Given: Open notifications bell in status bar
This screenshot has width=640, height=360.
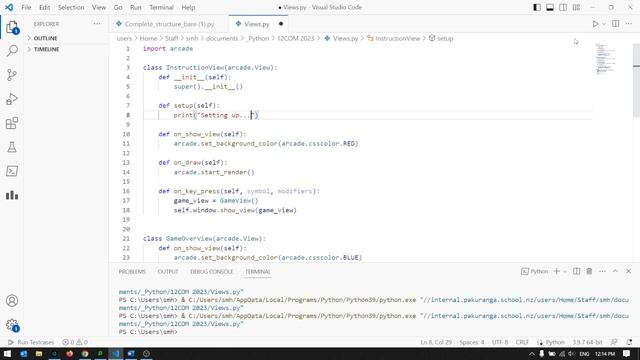Looking at the screenshot, I should coord(629,342).
